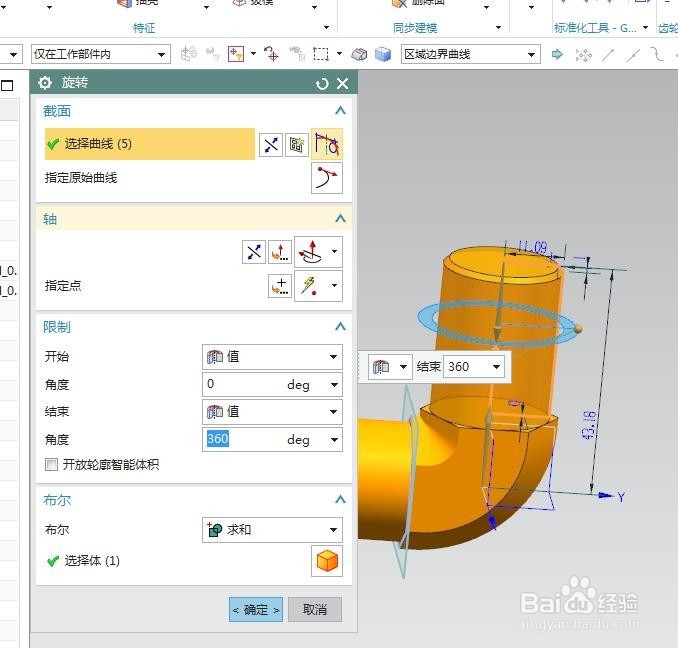Open the 开始 limit type dropdown
678x648 pixels.
[272, 357]
